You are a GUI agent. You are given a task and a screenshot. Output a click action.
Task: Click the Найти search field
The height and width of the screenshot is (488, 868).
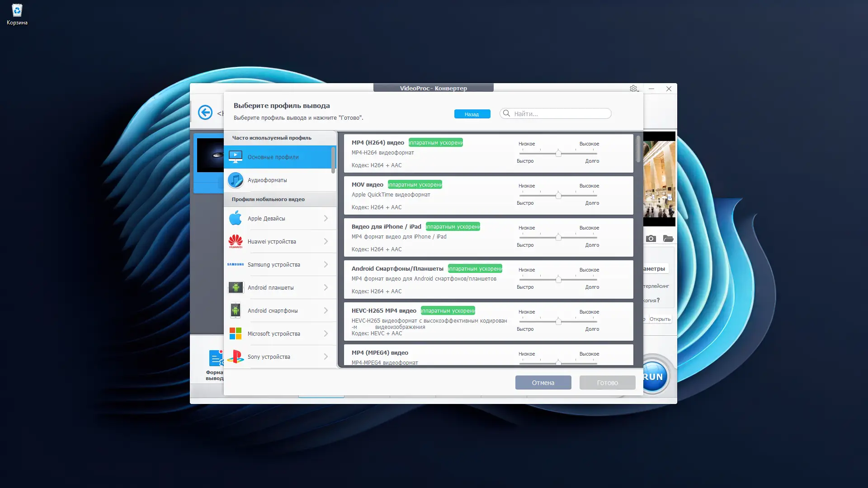coord(560,114)
